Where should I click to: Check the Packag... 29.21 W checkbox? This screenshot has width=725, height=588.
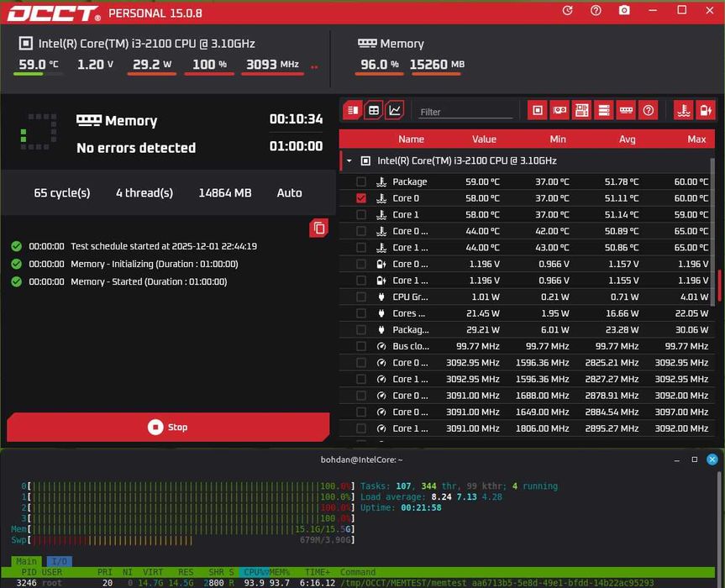(x=361, y=330)
